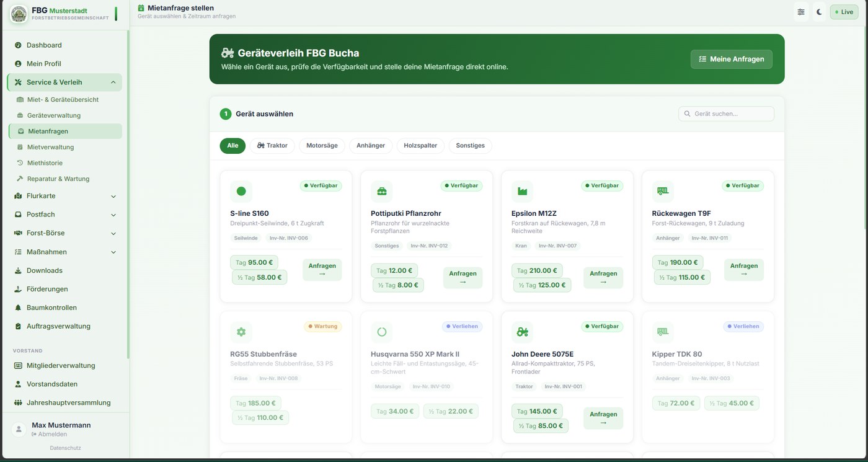Open Meine Anfragen button
The image size is (868, 462).
point(732,59)
